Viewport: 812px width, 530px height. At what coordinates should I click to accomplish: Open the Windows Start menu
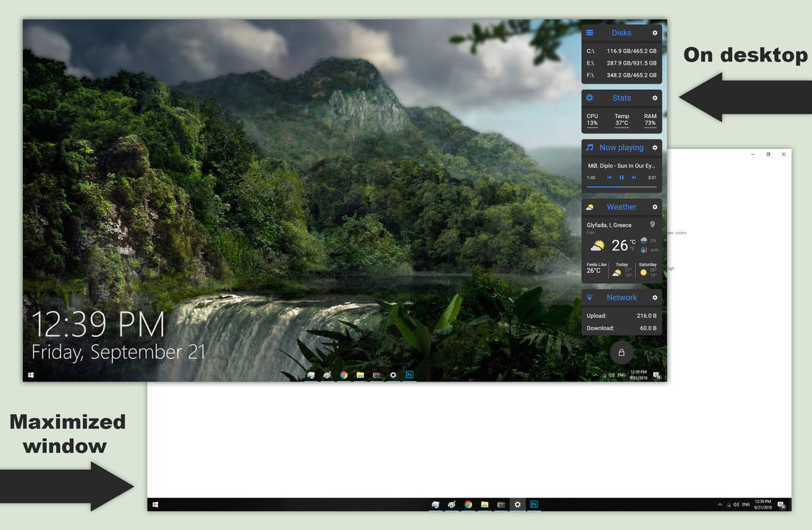30,375
